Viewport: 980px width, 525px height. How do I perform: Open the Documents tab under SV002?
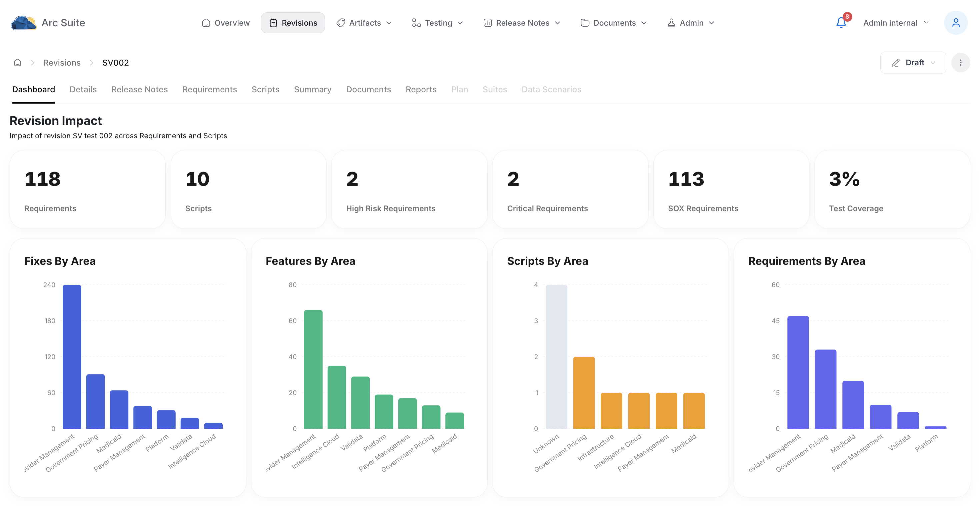pos(368,89)
